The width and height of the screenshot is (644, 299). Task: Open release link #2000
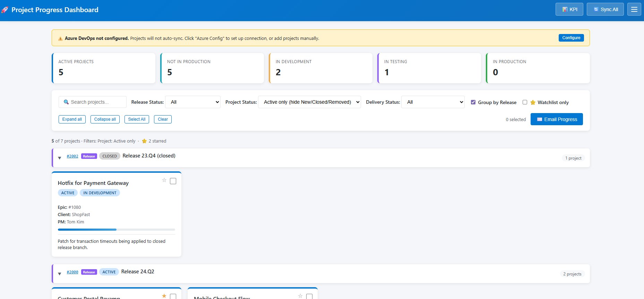point(72,272)
